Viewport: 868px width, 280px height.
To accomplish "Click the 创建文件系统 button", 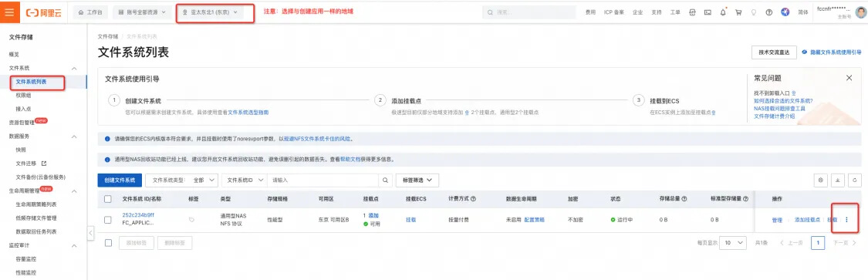I will [120, 180].
